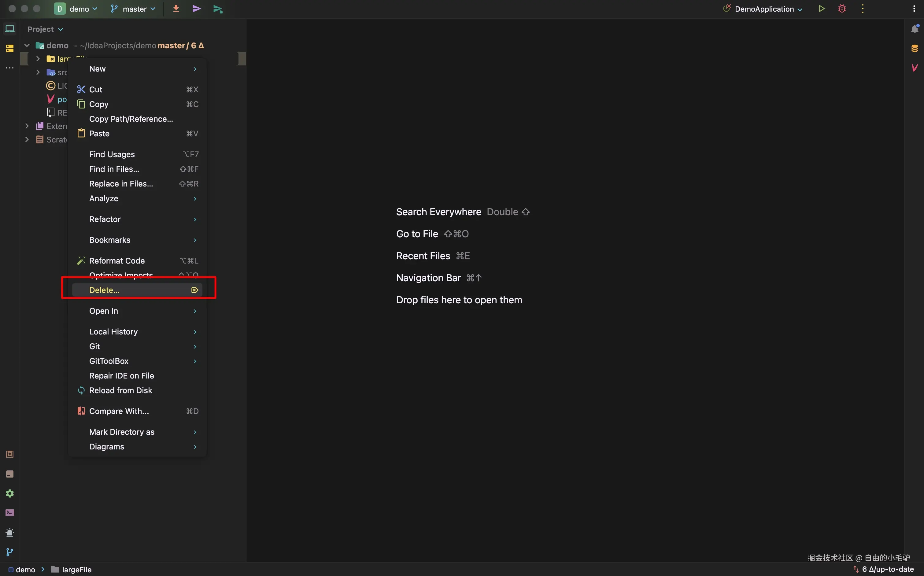The width and height of the screenshot is (924, 576).
Task: Open the Services gear tool window icon
Action: pos(10,493)
